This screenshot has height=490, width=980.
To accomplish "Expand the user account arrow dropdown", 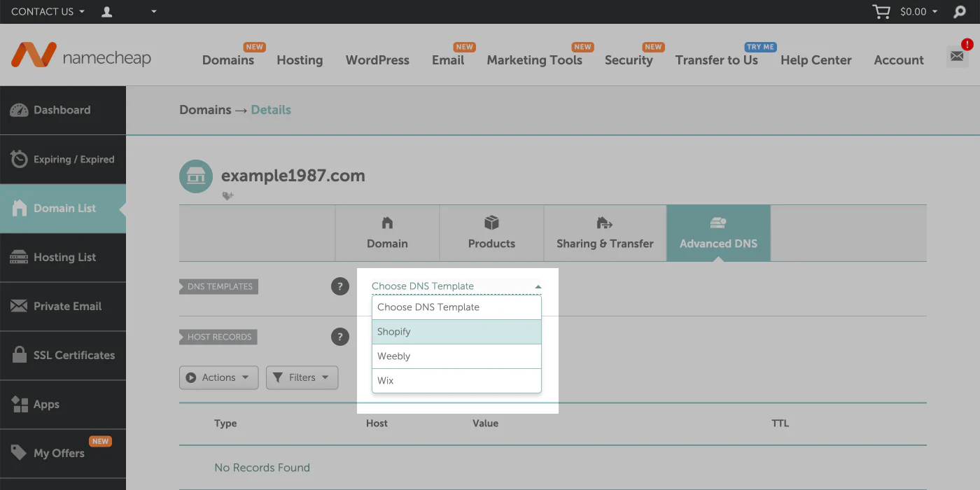I will click(x=154, y=12).
